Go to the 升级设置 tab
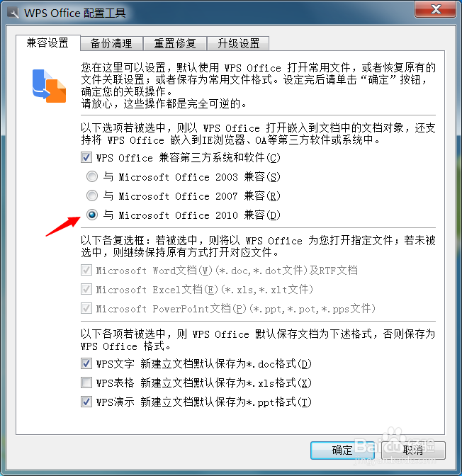Viewport: 462px width, 476px height. pos(239,43)
